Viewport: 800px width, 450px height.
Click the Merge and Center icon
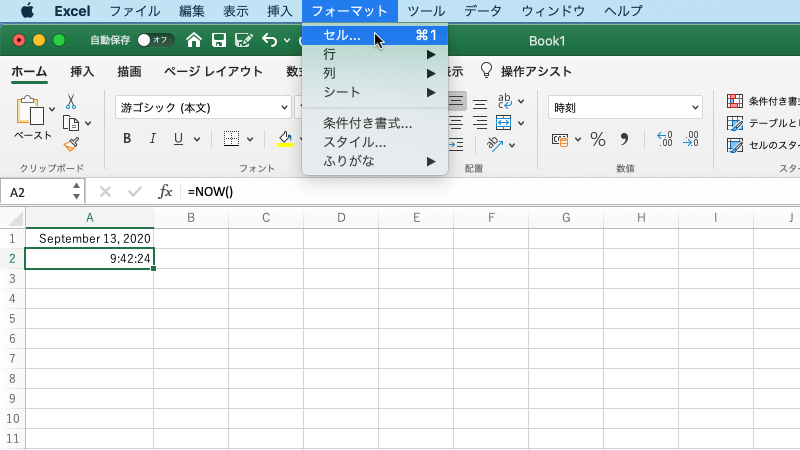[503, 122]
